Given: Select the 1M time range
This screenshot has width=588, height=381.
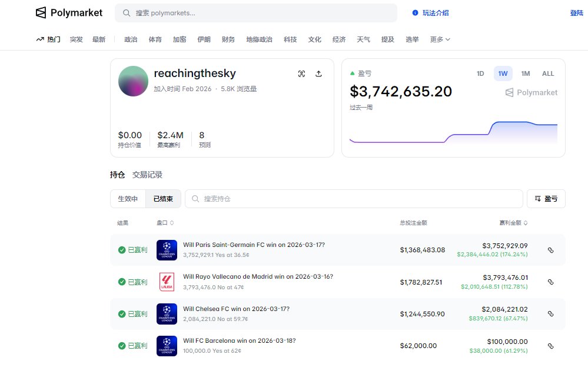Looking at the screenshot, I should (x=526, y=74).
